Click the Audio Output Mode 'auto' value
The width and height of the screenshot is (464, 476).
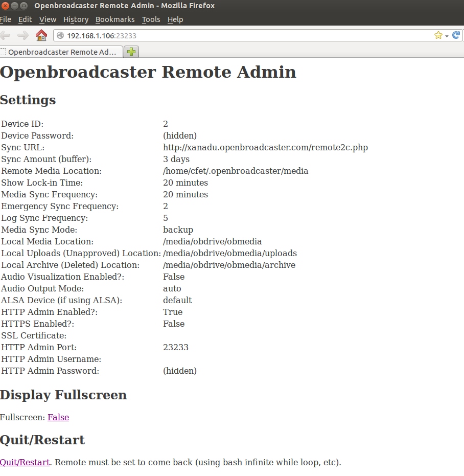pos(172,289)
